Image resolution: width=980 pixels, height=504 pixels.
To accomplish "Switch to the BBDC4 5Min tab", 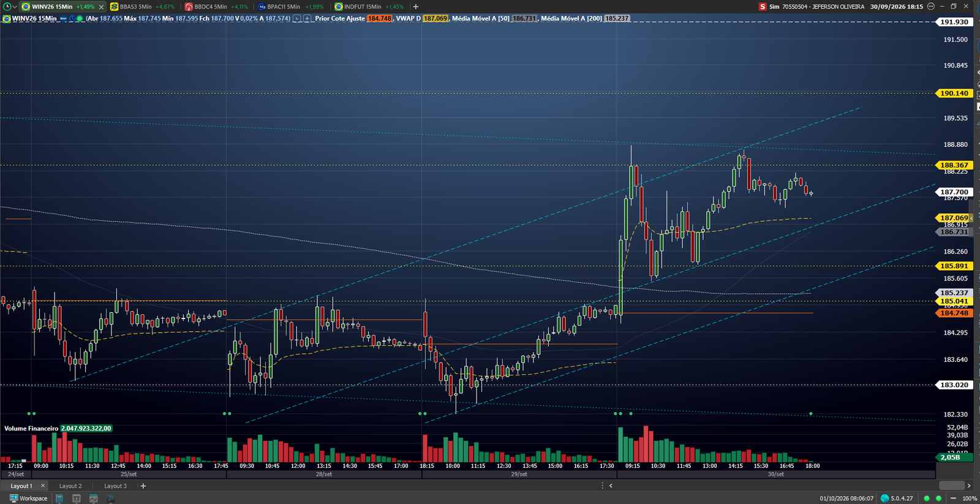I will [216, 7].
